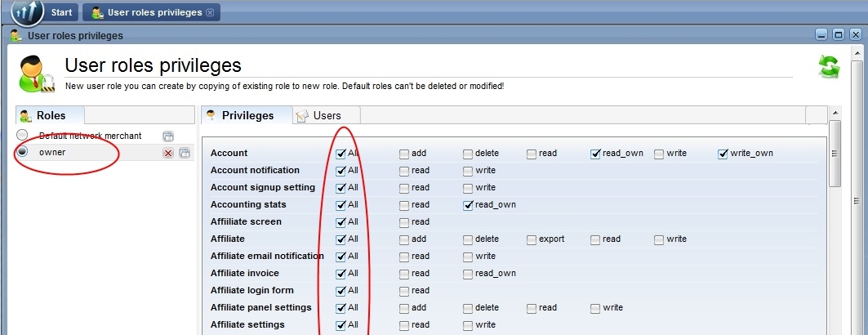The width and height of the screenshot is (868, 335).
Task: Click the 'owner' role name
Action: [52, 152]
